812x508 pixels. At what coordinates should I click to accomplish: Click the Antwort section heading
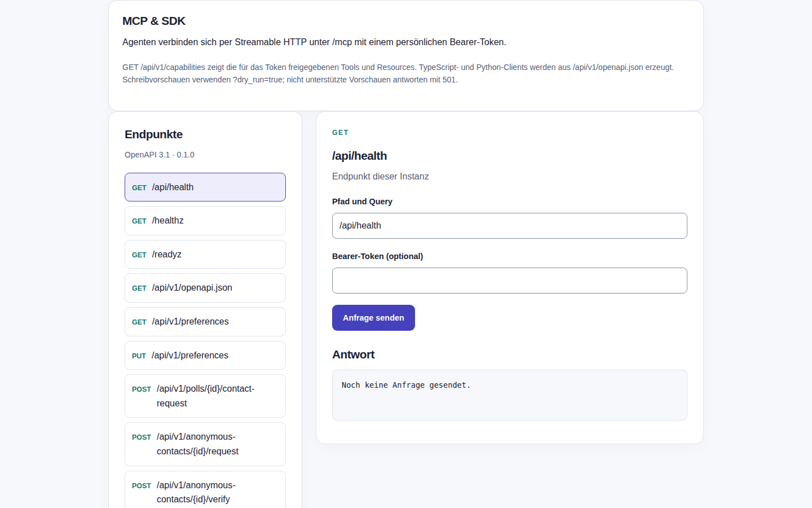pyautogui.click(x=354, y=354)
